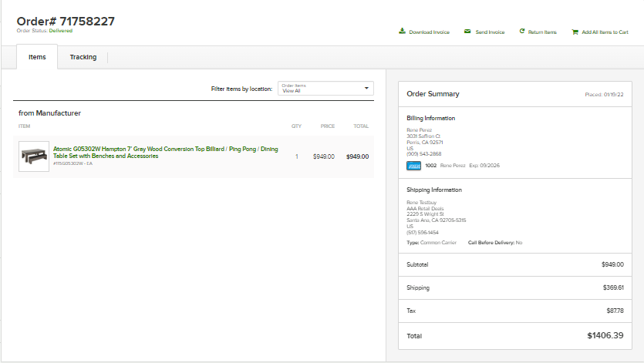
Task: Select the PRICE column header
Action: pos(328,126)
